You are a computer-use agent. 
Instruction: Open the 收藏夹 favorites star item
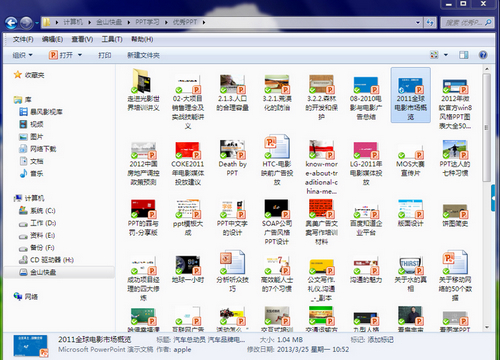coord(29,75)
